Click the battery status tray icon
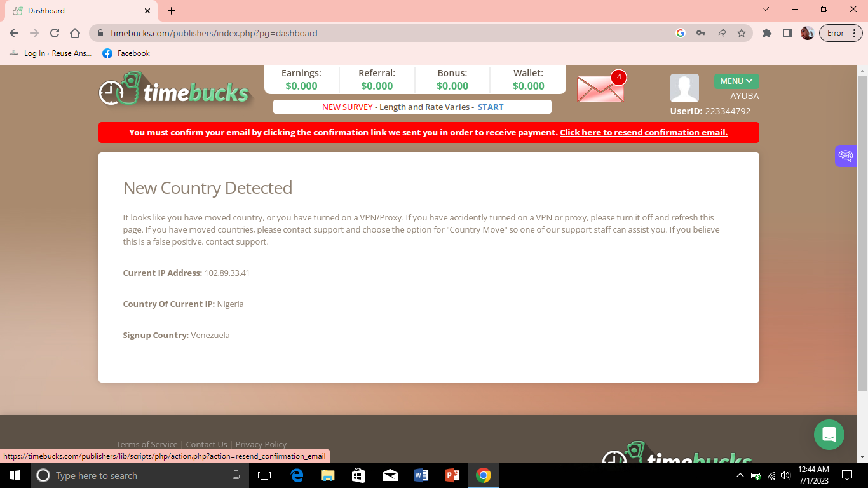 [x=756, y=475]
